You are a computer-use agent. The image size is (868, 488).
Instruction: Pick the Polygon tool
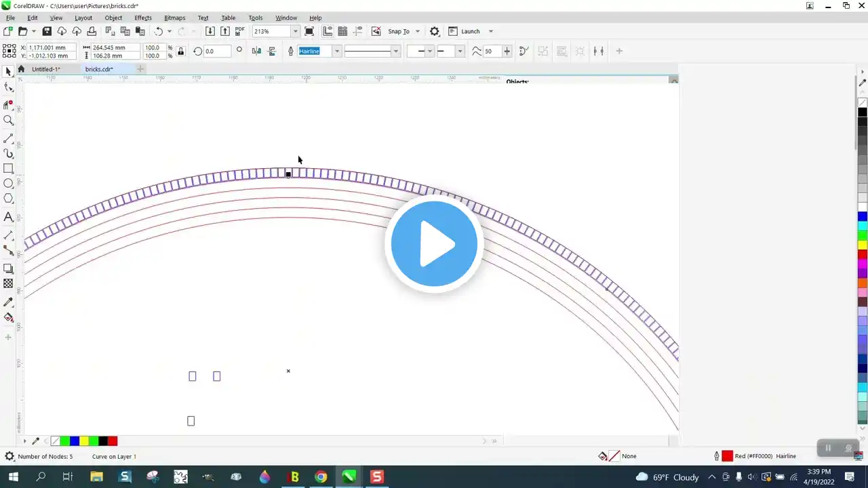click(9, 199)
